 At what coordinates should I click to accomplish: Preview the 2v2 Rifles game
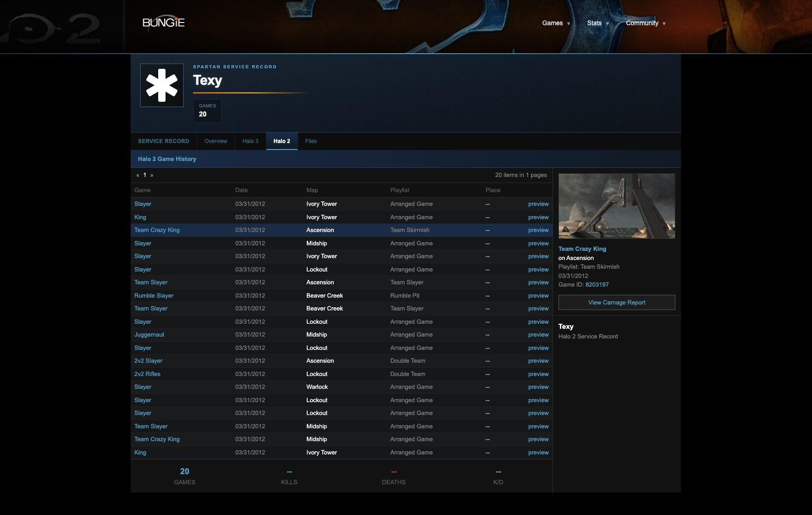coord(538,374)
